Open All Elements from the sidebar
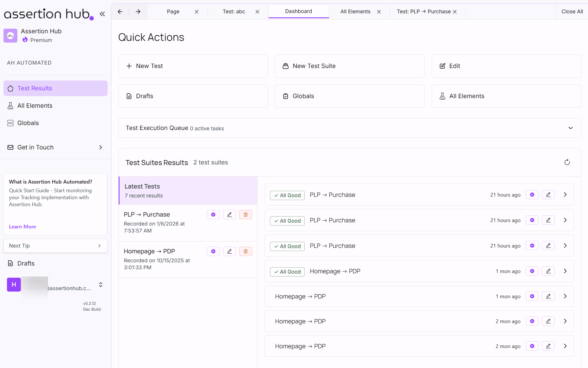The image size is (588, 368). point(10,105)
